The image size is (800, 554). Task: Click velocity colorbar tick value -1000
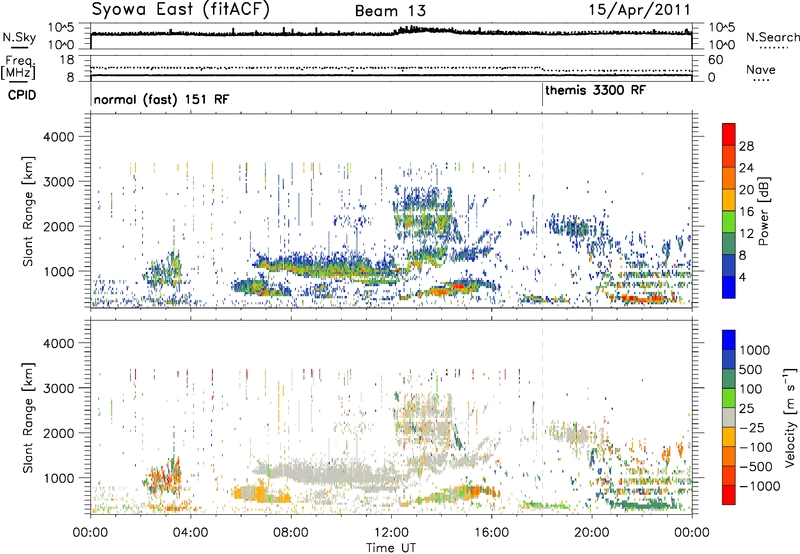tap(759, 486)
